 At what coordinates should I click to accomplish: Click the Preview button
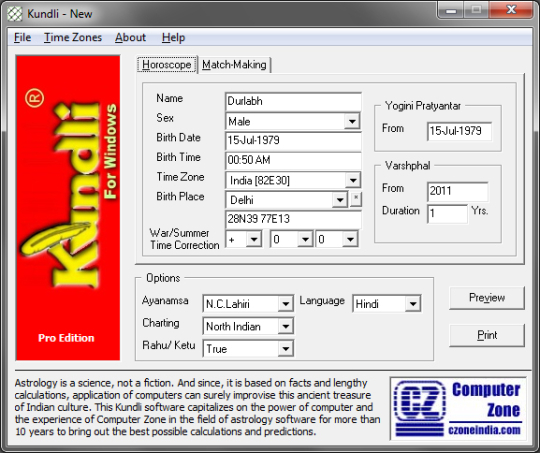tap(487, 298)
